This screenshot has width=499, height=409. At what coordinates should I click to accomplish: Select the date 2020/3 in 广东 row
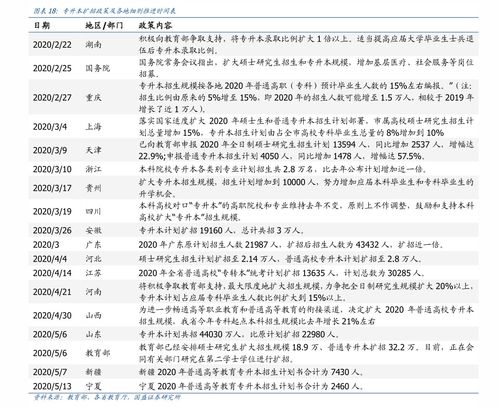[46, 245]
